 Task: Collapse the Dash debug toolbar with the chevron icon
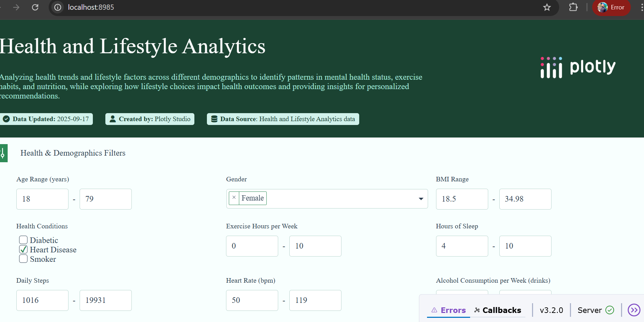click(634, 310)
